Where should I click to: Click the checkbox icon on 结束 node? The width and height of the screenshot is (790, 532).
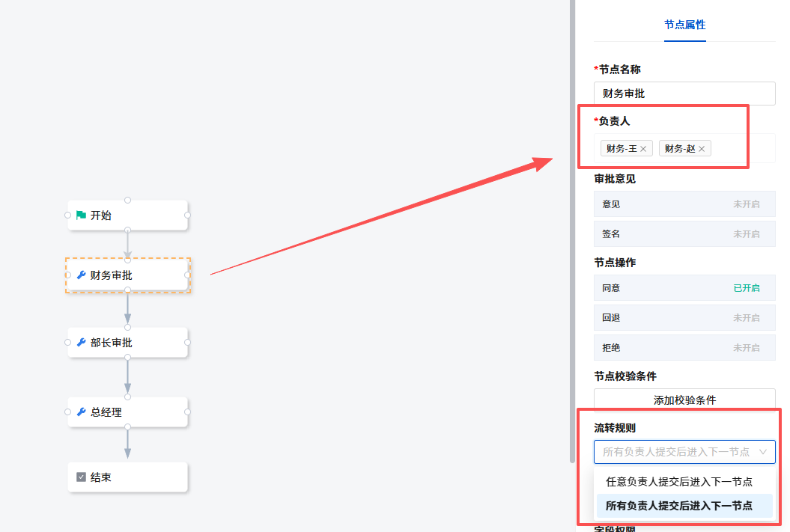81,477
